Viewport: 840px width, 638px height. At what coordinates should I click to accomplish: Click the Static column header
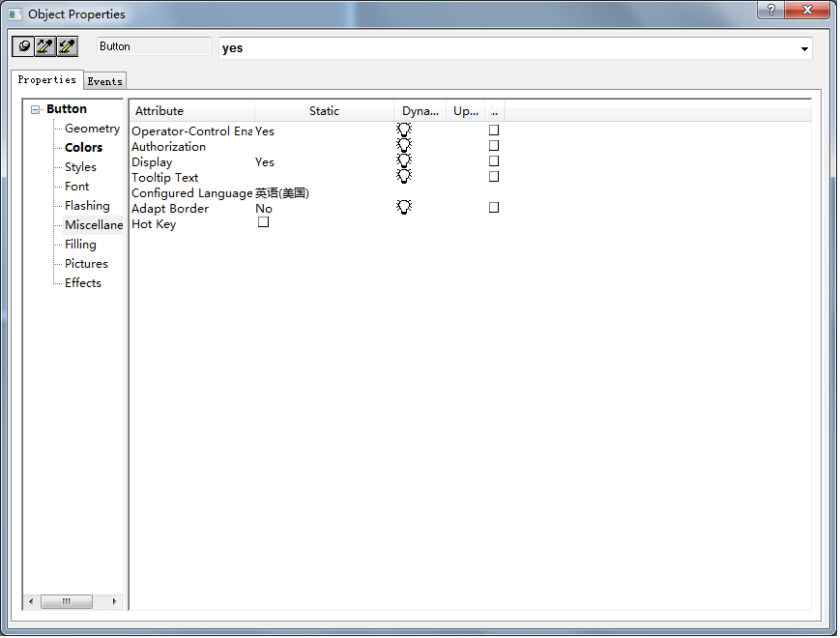[x=324, y=111]
